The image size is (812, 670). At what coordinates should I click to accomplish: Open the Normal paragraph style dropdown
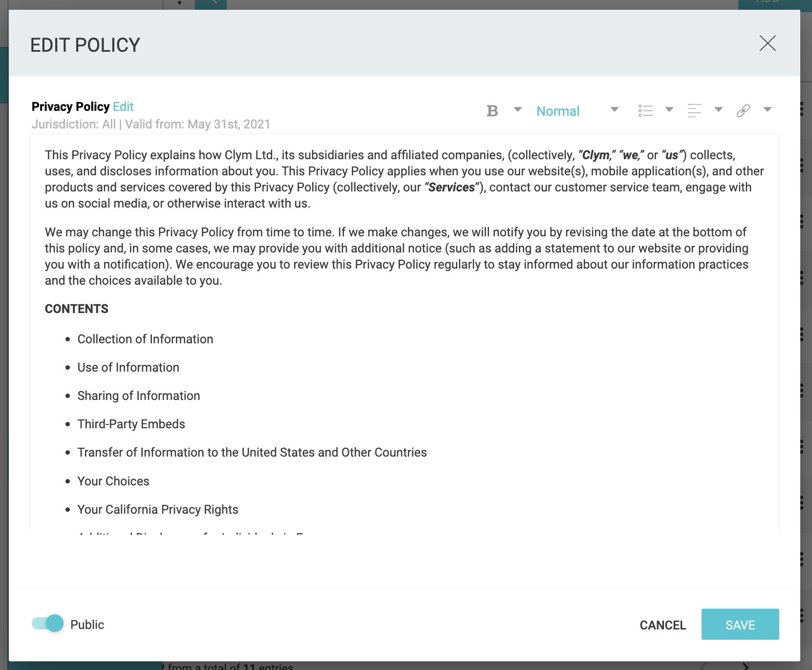click(x=577, y=111)
